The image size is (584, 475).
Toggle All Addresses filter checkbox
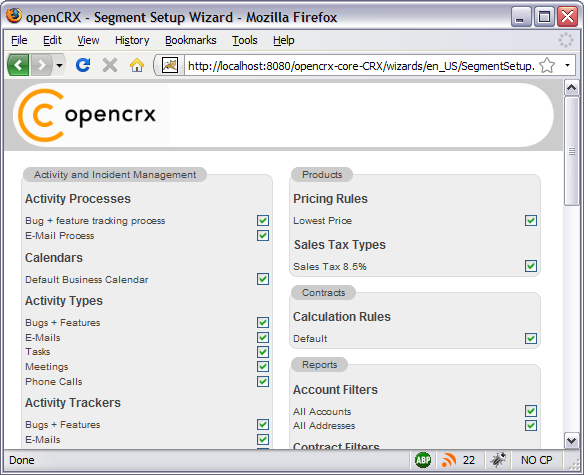[x=531, y=425]
